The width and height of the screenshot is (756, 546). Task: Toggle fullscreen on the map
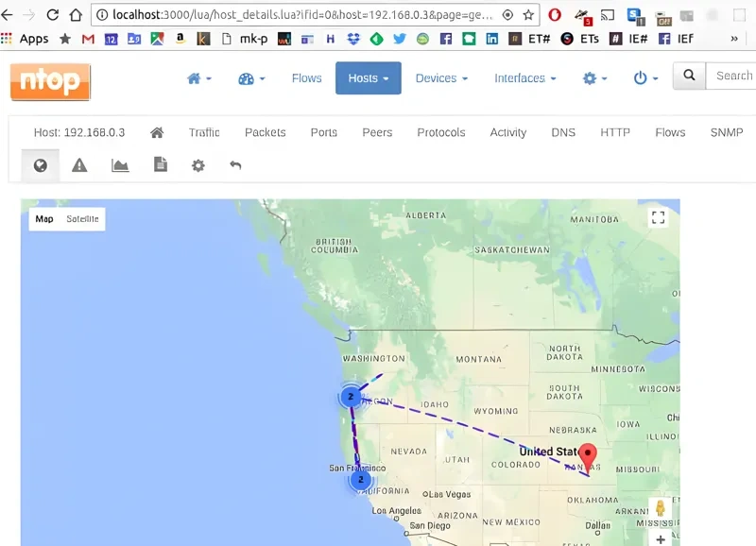click(658, 216)
